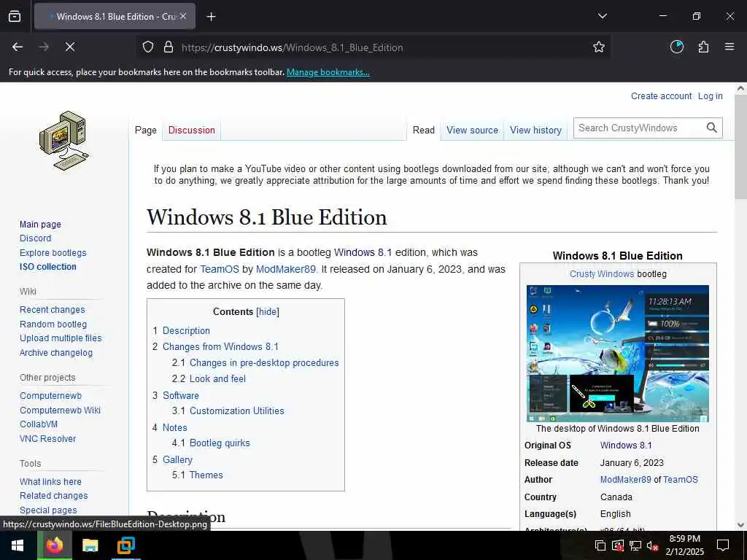
Task: Click the Firefox View icon in tab bar
Action: pos(15,16)
